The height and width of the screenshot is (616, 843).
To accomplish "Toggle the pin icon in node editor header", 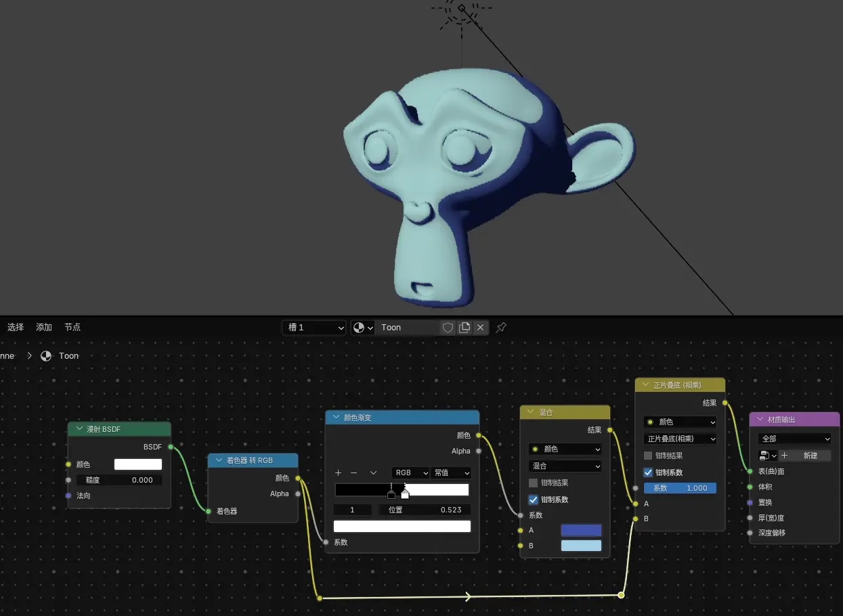I will click(x=501, y=328).
